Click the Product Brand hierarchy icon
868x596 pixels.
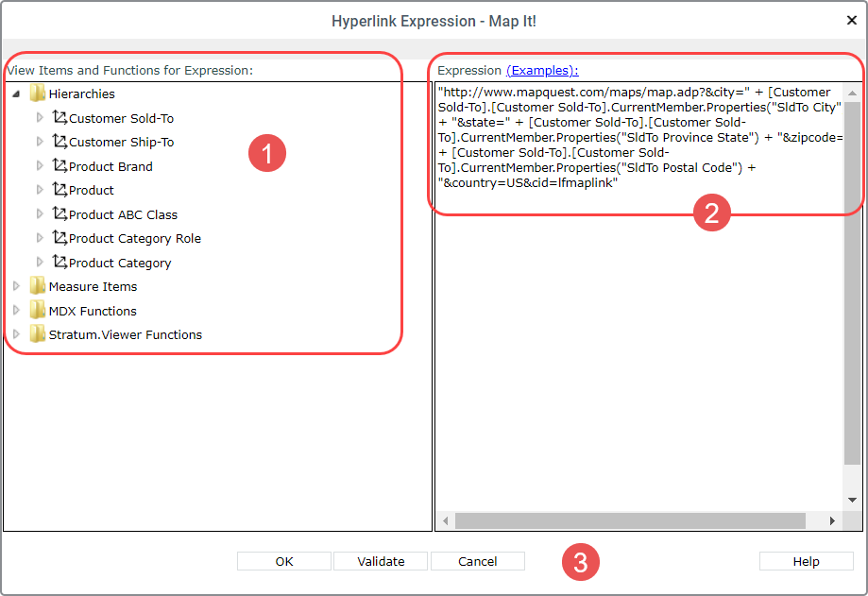(60, 165)
